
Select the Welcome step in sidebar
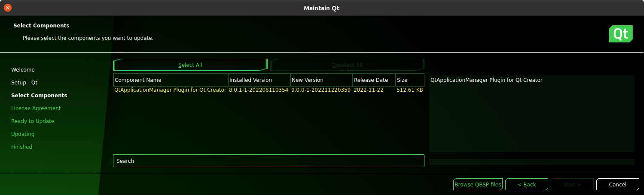click(23, 70)
